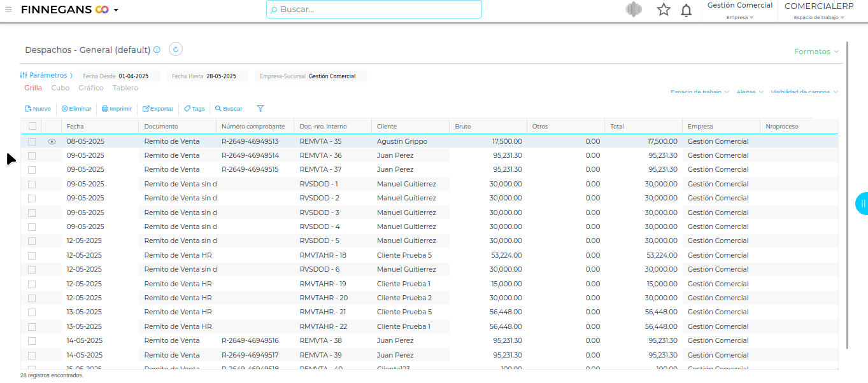The width and height of the screenshot is (868, 383).
Task: Click Buscar in the grid toolbar
Action: [229, 109]
